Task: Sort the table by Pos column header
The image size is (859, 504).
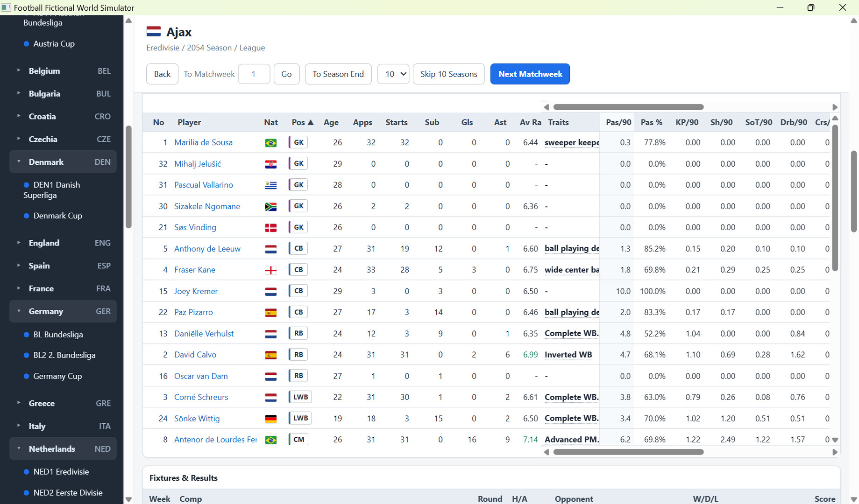Action: (302, 122)
